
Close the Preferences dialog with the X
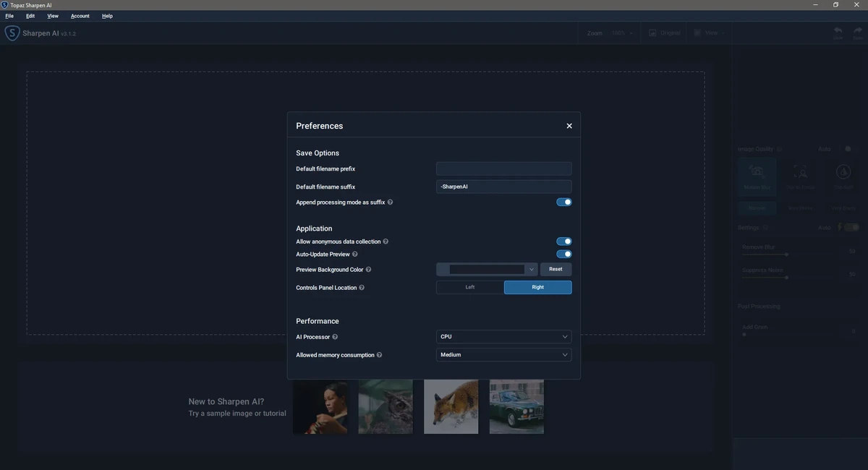[569, 126]
